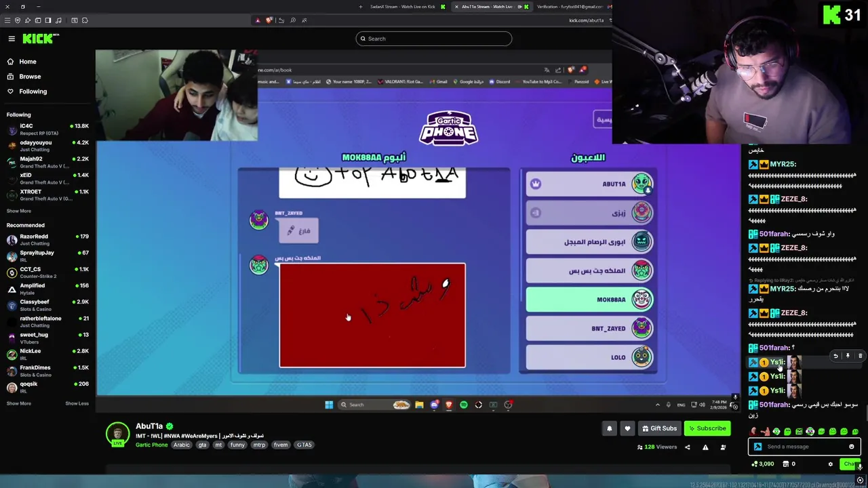Open Browse in sidebar
Viewport: 868px width, 488px height.
(30, 77)
